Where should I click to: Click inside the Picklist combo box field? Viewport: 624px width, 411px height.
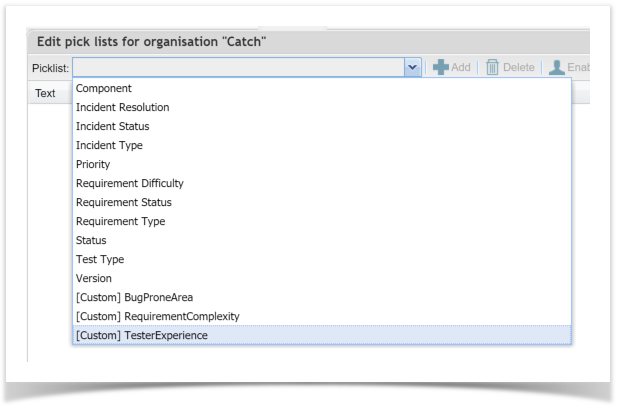(x=238, y=66)
